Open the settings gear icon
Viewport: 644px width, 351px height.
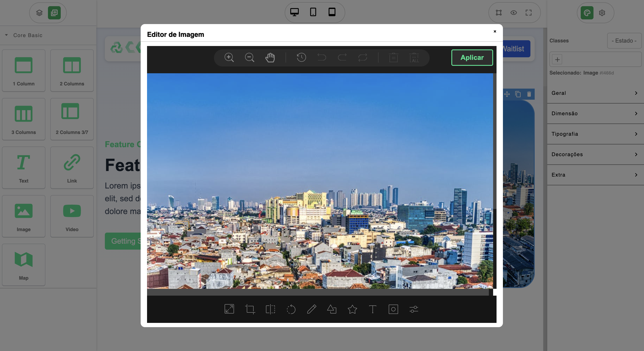pyautogui.click(x=602, y=13)
